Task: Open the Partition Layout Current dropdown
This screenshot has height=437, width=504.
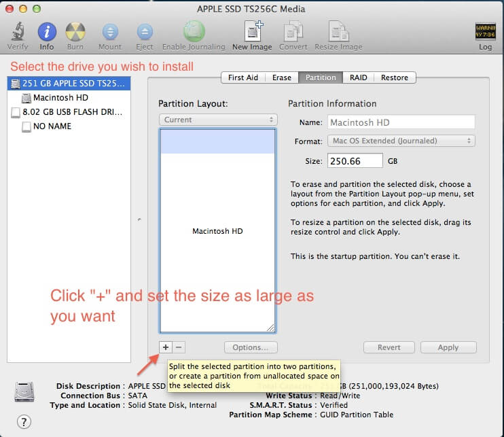Action: coord(218,120)
